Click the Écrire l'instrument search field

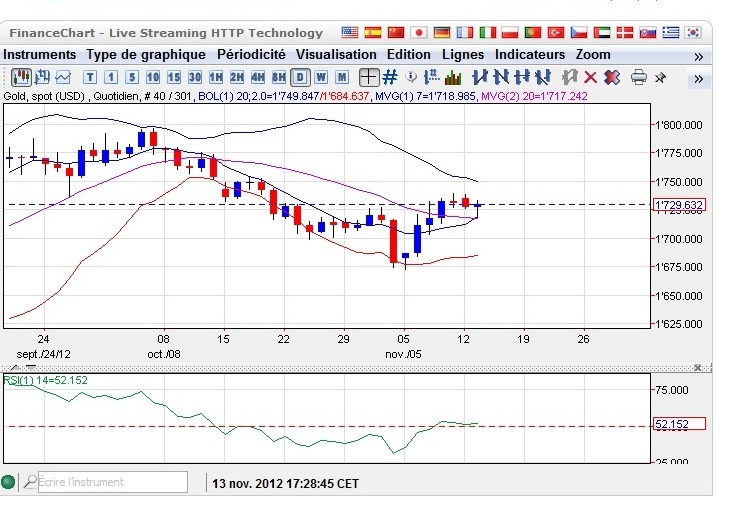point(111,482)
